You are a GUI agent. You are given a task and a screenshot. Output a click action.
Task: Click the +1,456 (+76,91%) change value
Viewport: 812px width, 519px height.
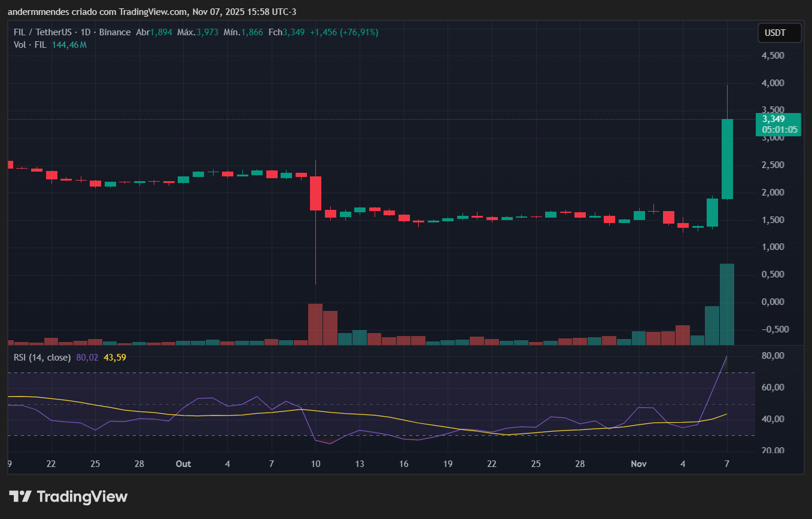coord(344,32)
